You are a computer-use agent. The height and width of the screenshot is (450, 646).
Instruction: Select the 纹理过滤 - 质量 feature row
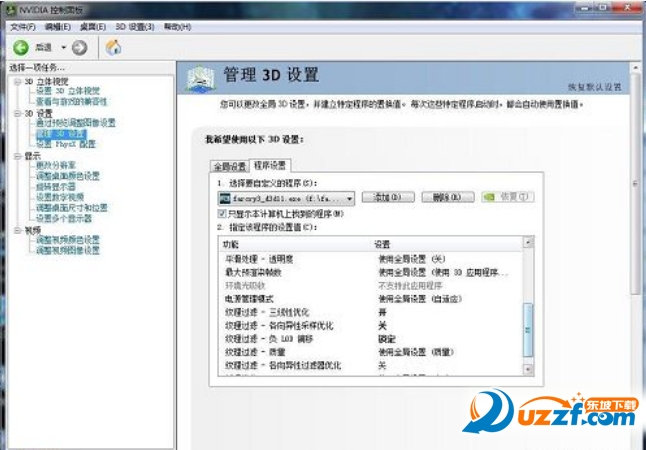371,352
